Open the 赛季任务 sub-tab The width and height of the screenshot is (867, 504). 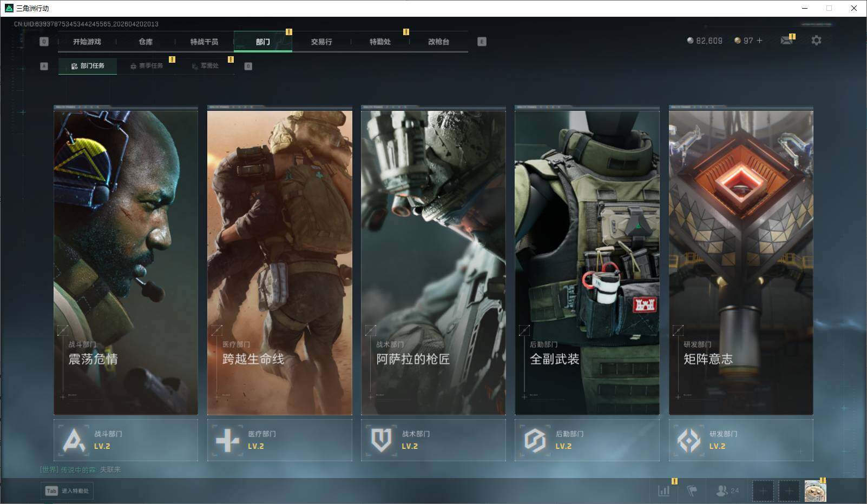(x=146, y=66)
